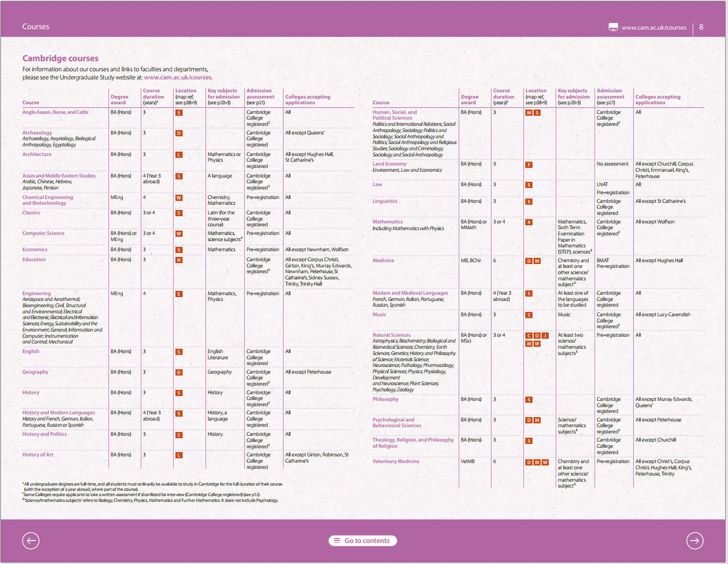This screenshot has height=564, width=728.
Task: Open the www.cam.ac.uk/courses link in the intro text
Action: click(x=177, y=77)
